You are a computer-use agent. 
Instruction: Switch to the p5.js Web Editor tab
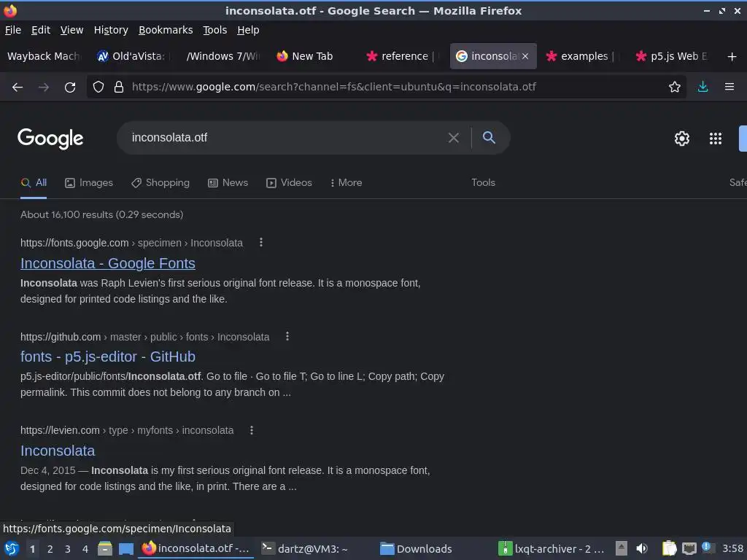(x=672, y=56)
